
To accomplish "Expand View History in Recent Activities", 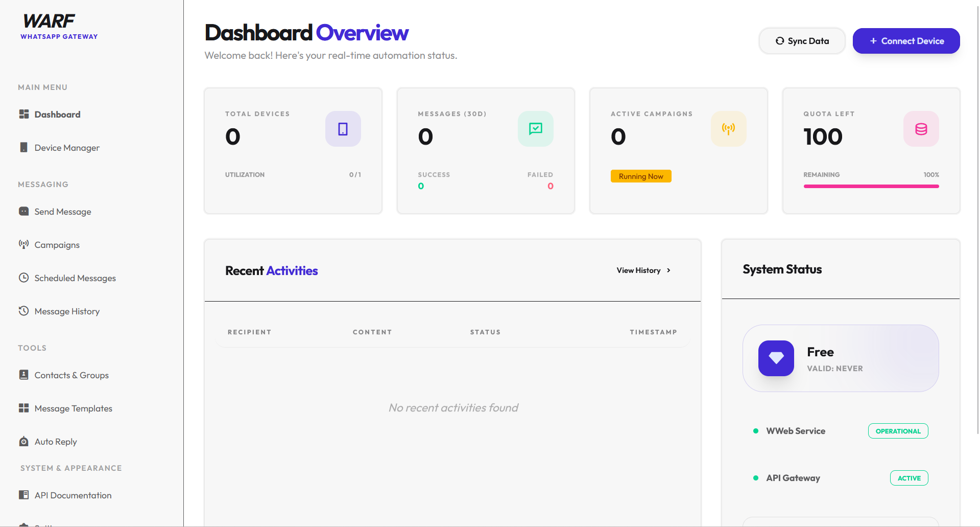I will [x=642, y=270].
